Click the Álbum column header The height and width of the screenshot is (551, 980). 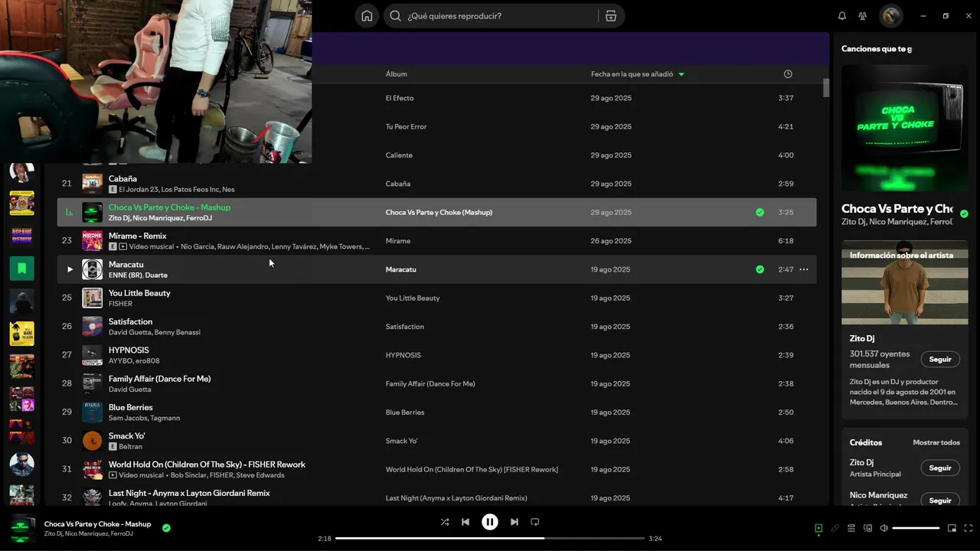(396, 74)
